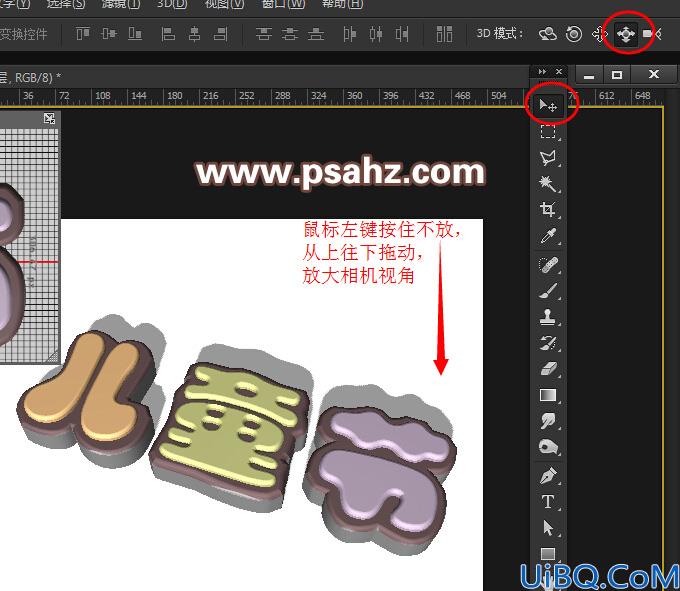680x591 pixels.
Task: Select the Magic Wand tool
Action: pyautogui.click(x=548, y=184)
